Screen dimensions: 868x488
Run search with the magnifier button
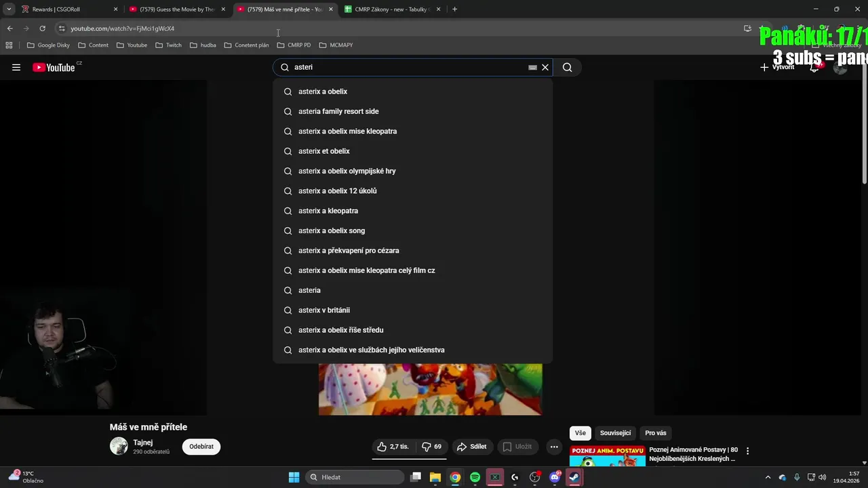point(568,67)
